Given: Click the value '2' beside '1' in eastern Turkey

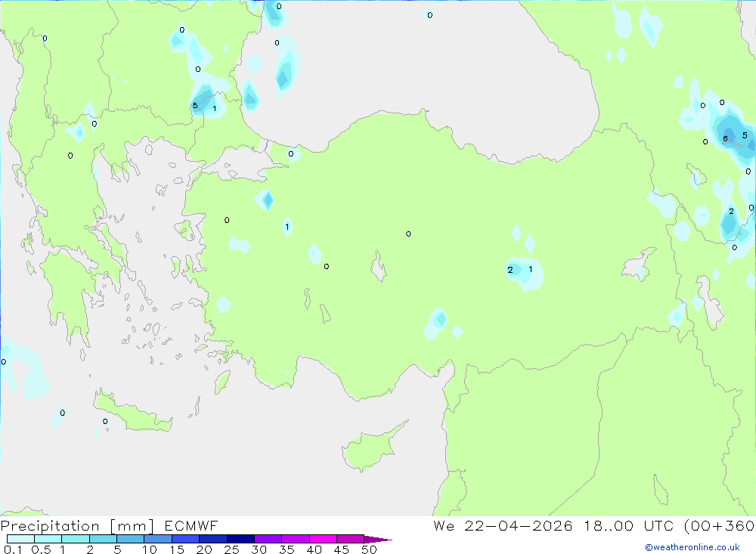Looking at the screenshot, I should tap(510, 270).
